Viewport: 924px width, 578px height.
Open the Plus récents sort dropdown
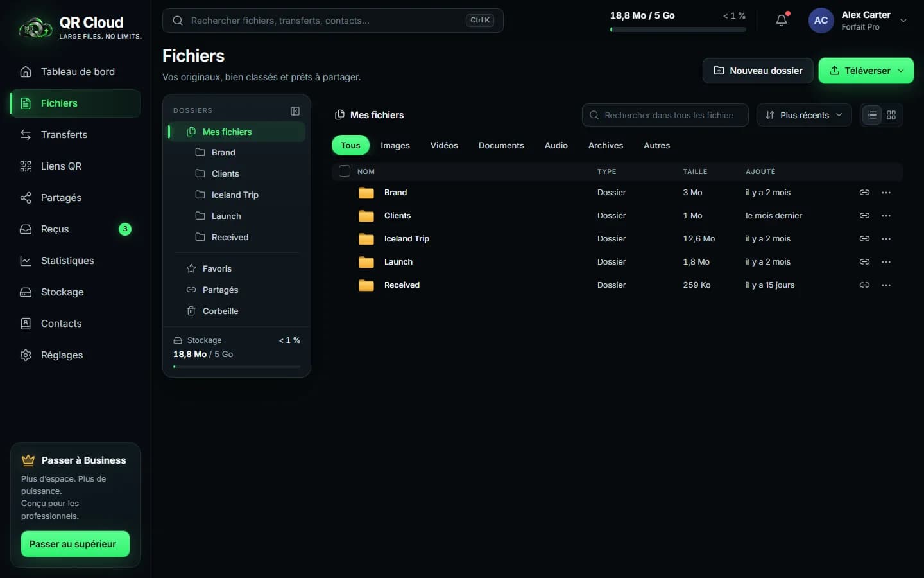(x=804, y=115)
